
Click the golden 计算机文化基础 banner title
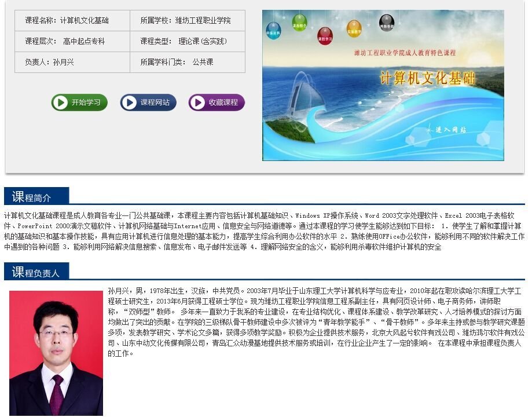pos(427,78)
